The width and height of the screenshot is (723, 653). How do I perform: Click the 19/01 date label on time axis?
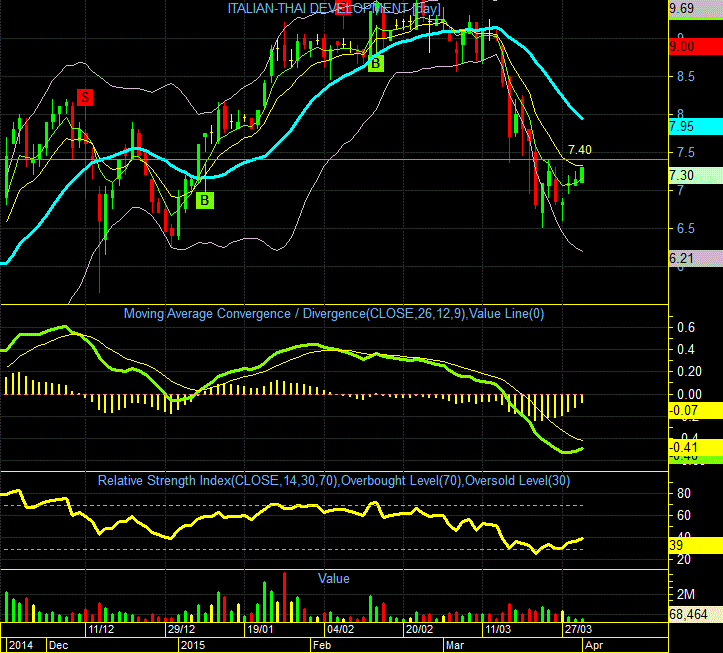point(260,629)
